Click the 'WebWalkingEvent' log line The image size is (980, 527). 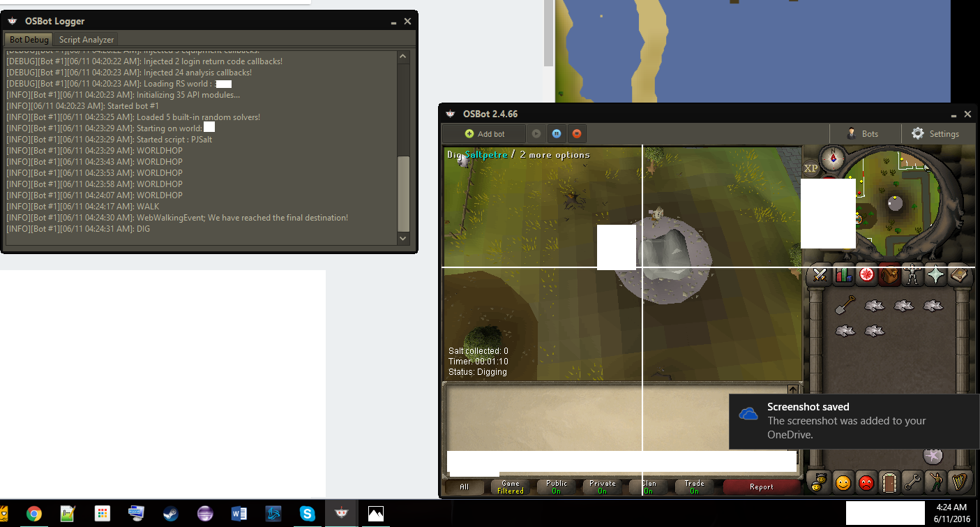(177, 218)
